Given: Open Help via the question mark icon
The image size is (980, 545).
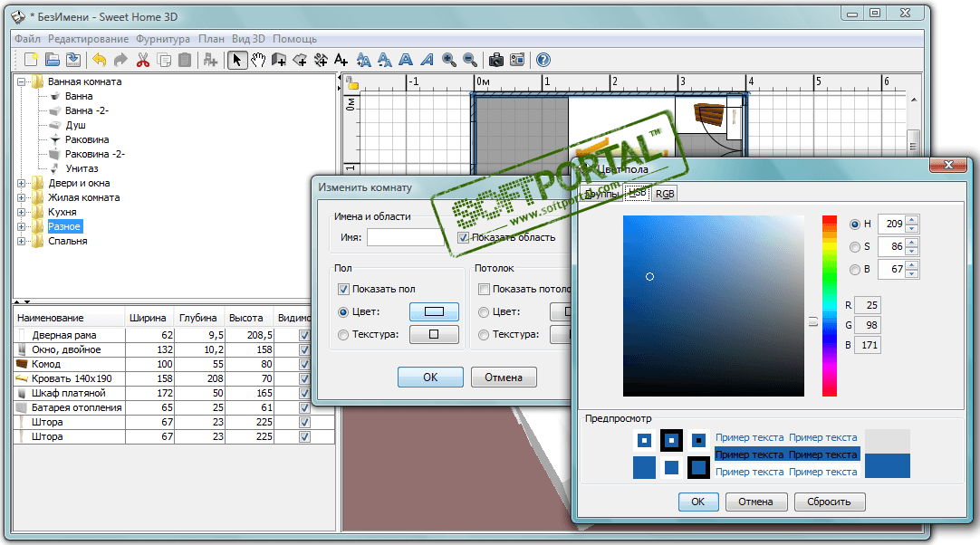Looking at the screenshot, I should (543, 60).
